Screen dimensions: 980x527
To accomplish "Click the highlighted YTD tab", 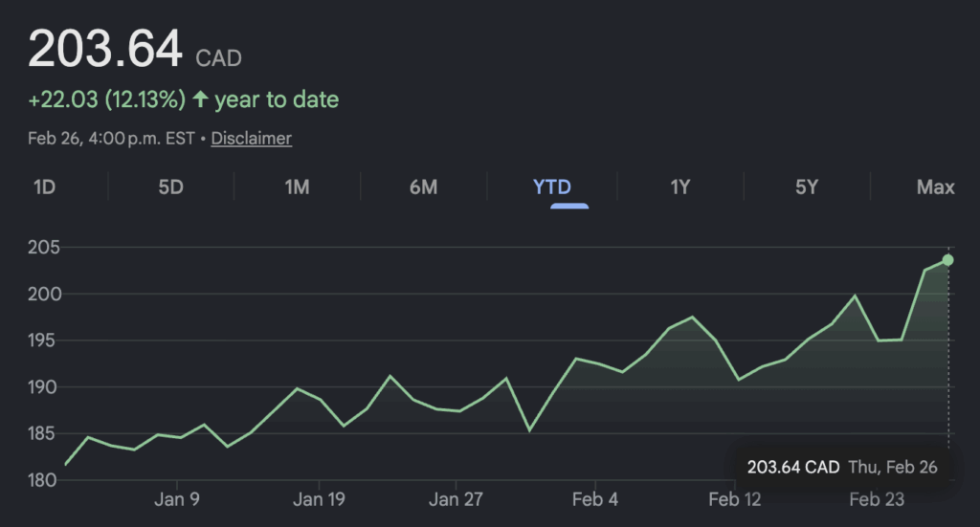I will [x=552, y=187].
